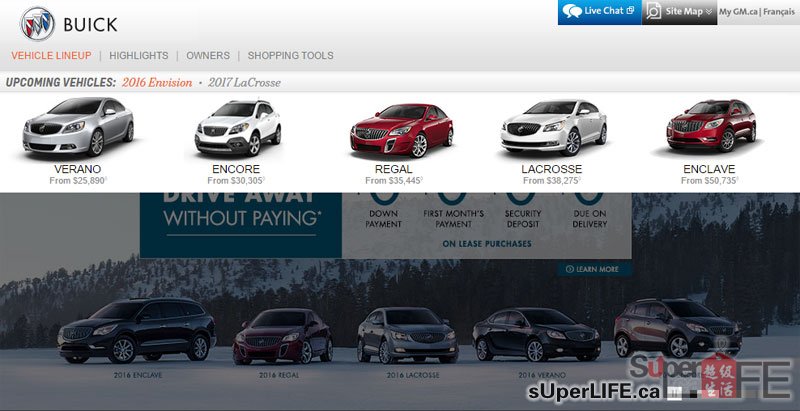The image size is (800, 411).
Task: Click the ENCLAVE model name
Action: [x=709, y=169]
